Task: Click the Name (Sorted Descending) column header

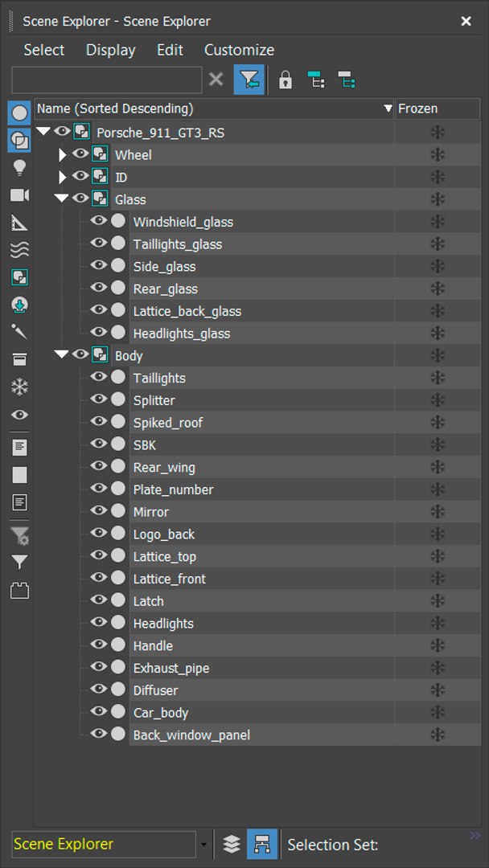Action: tap(214, 109)
